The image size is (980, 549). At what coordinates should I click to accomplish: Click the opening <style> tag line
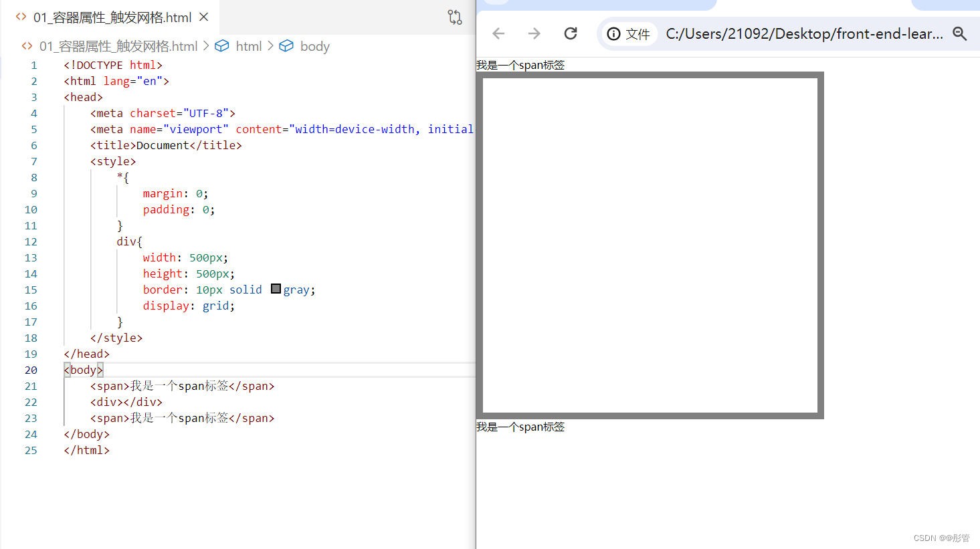[113, 161]
